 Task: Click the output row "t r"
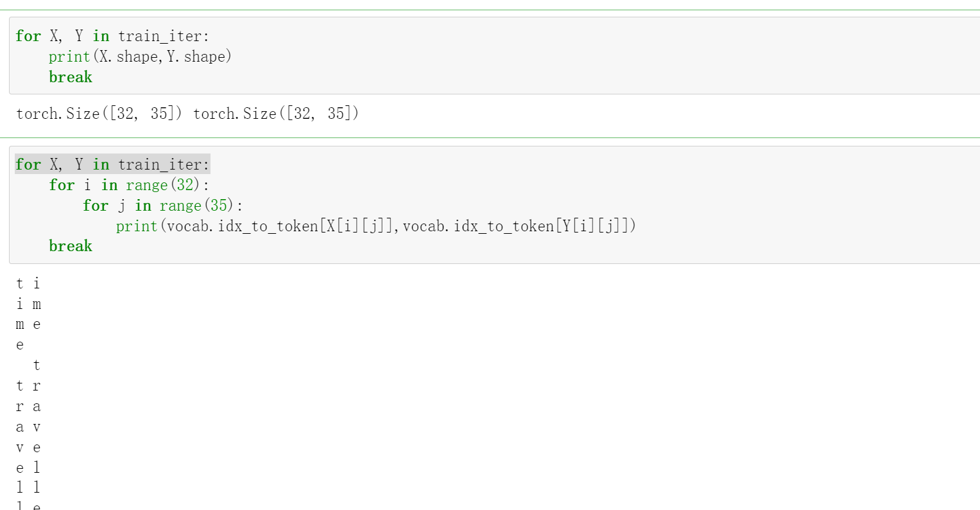pyautogui.click(x=28, y=386)
